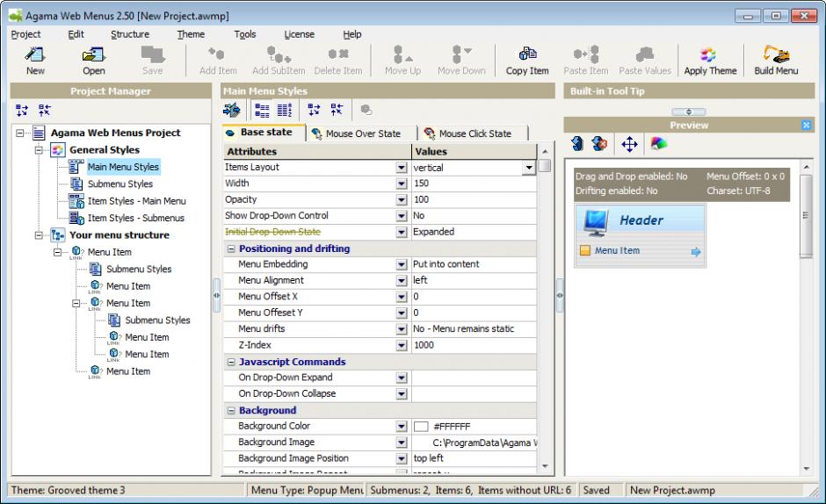Collapse the Background section
Viewport: 826px width, 504px height.
pyautogui.click(x=231, y=410)
